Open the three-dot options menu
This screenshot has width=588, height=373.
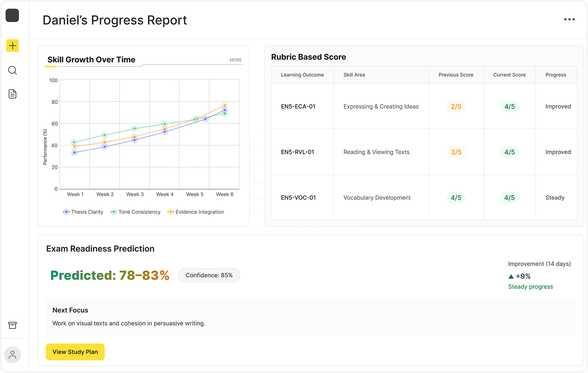(569, 20)
